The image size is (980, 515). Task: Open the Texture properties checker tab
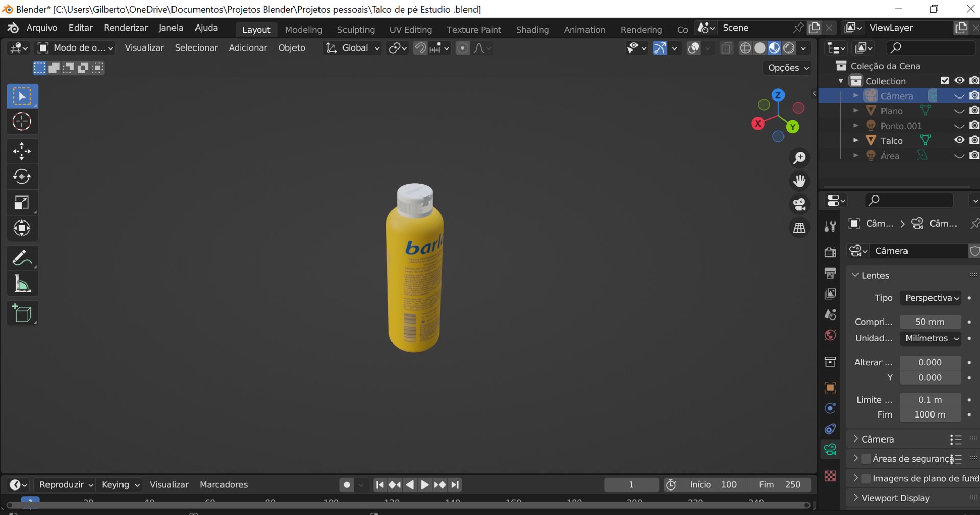830,476
